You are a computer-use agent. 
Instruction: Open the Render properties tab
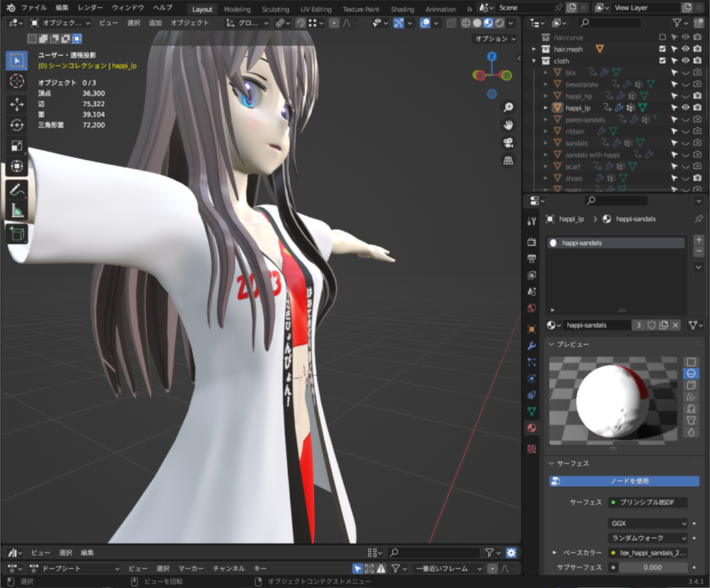click(532, 242)
